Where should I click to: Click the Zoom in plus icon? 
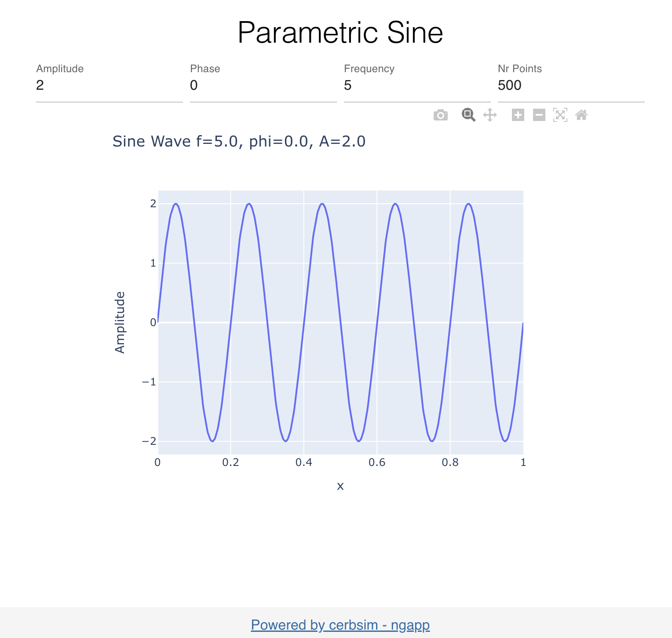pos(518,115)
